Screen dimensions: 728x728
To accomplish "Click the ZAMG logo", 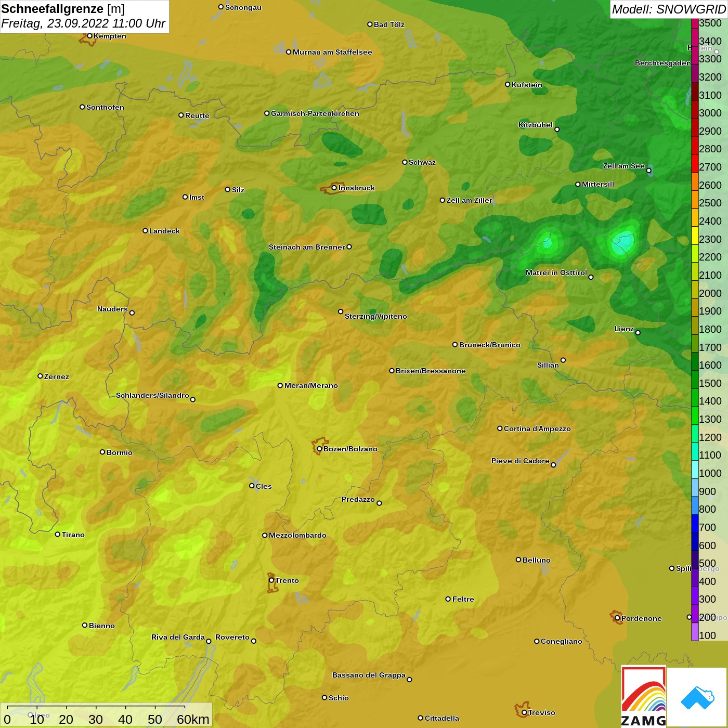I will (x=643, y=697).
